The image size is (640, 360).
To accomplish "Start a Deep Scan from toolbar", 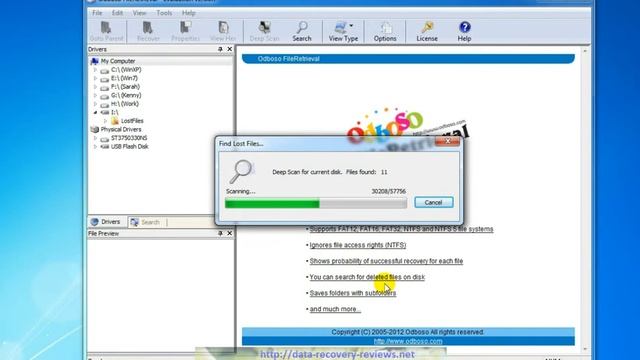I will (x=264, y=28).
